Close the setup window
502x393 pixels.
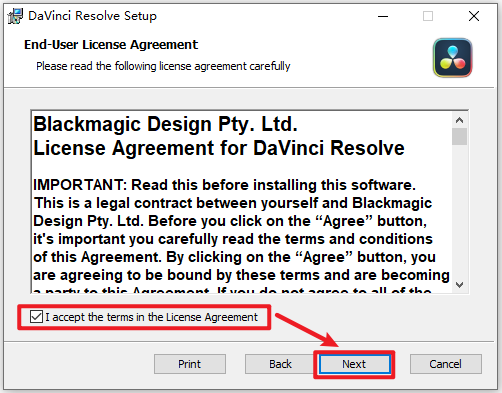pyautogui.click(x=474, y=16)
